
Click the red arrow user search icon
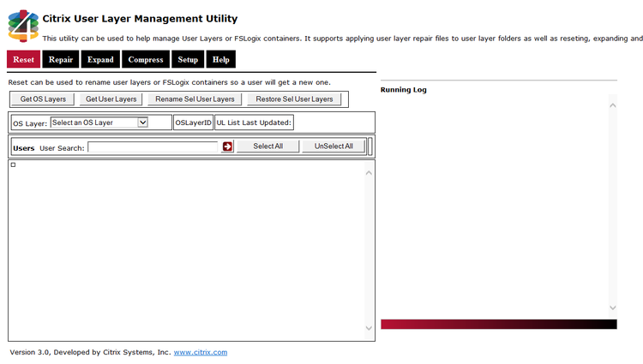click(227, 146)
